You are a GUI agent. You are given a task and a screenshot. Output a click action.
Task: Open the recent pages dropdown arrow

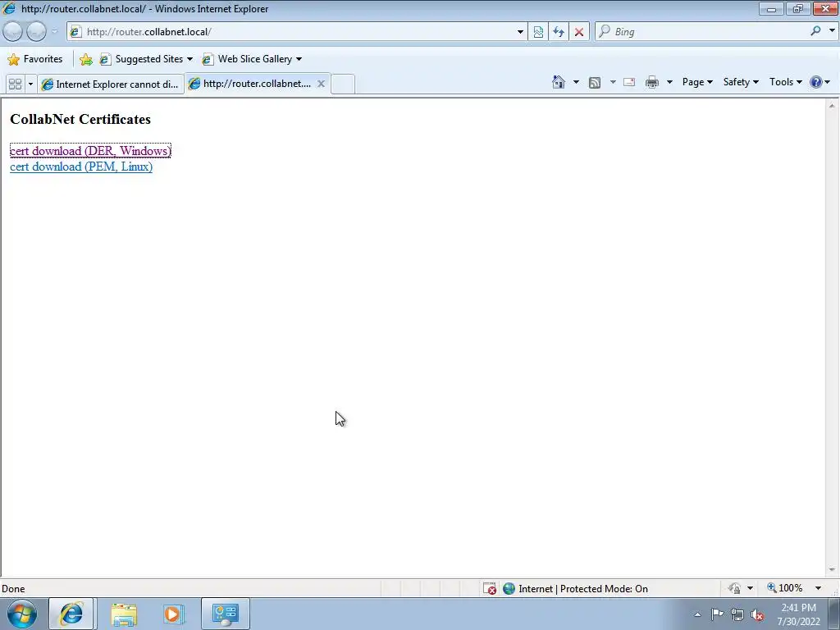[x=54, y=32]
